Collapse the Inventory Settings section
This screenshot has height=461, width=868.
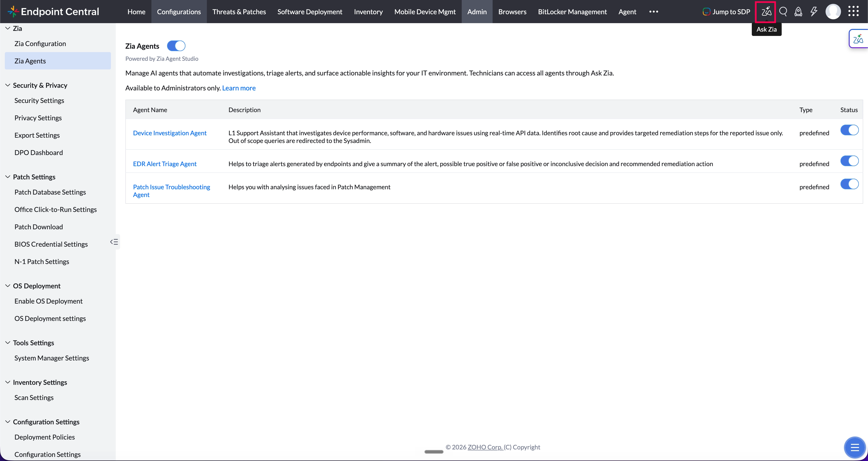pos(8,382)
